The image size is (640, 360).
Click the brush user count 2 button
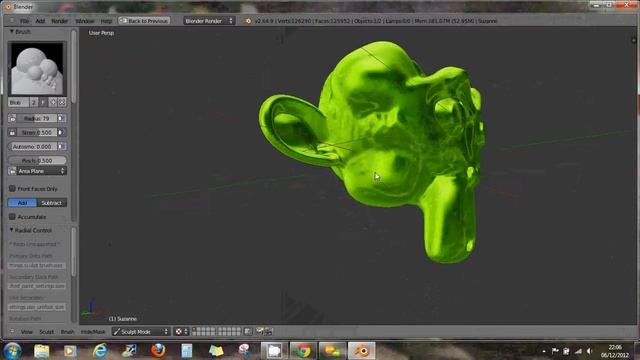pyautogui.click(x=34, y=102)
